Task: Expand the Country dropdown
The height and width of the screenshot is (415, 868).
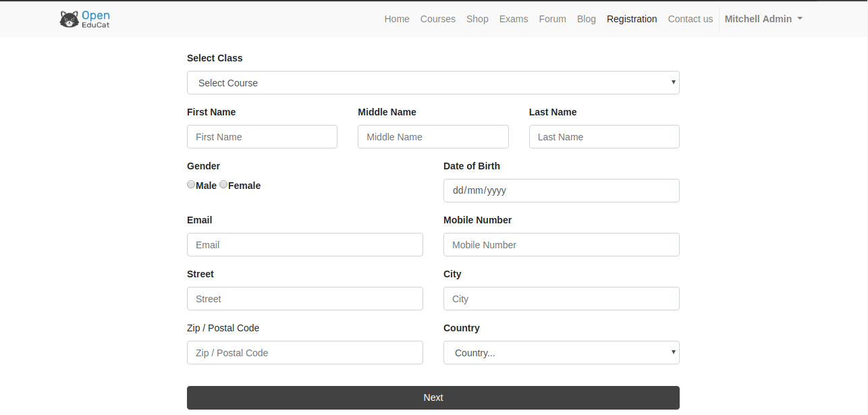Action: (x=561, y=352)
